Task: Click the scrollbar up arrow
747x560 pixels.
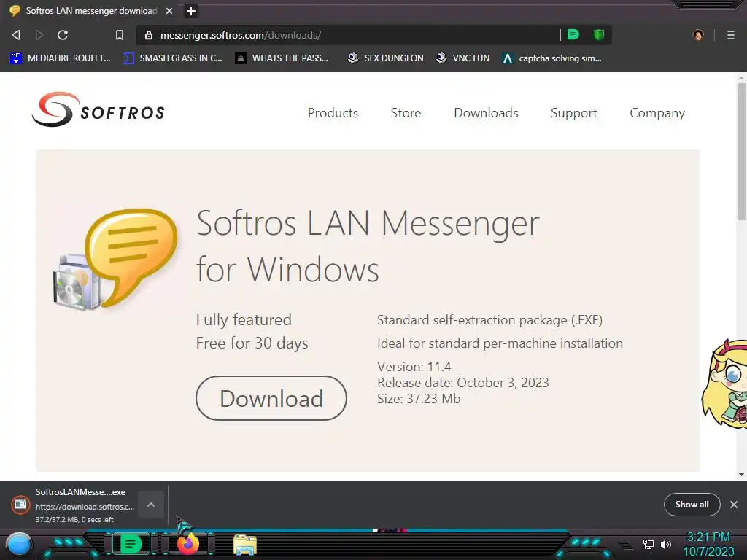Action: point(741,77)
